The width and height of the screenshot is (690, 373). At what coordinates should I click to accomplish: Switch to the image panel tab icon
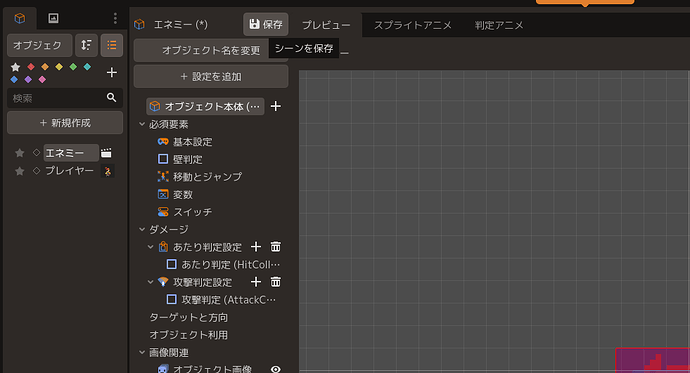(53, 18)
